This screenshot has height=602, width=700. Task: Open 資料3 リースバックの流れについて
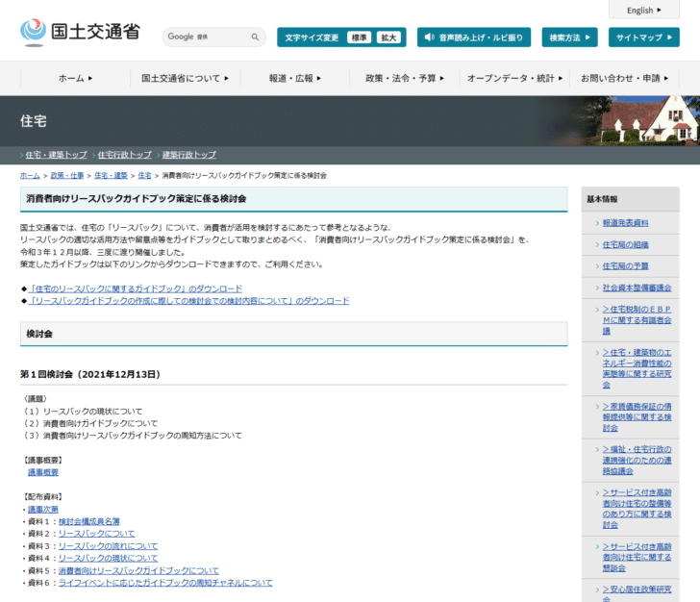(x=108, y=545)
